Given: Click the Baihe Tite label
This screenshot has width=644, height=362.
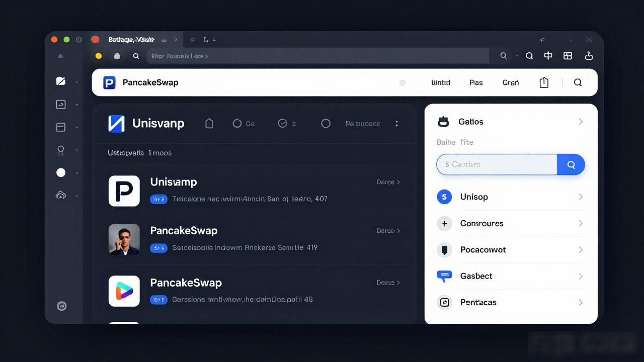Looking at the screenshot, I should pos(455,142).
